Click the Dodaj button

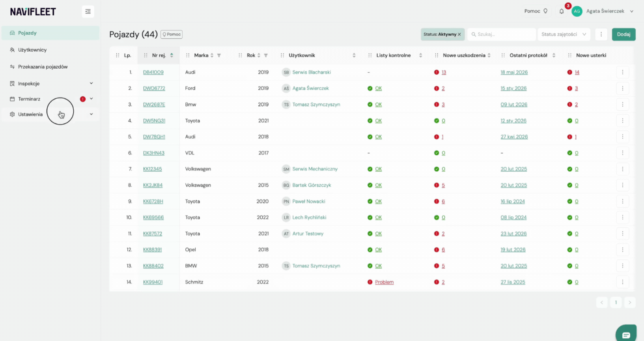point(623,34)
